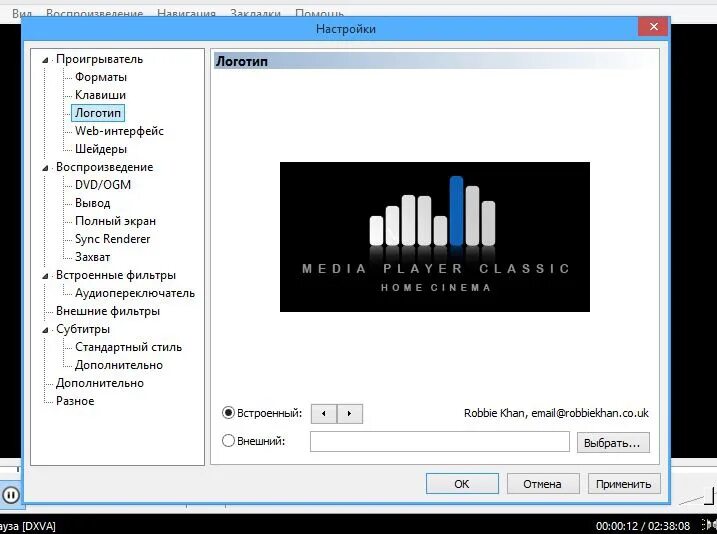Open the Воспроизведение menu in player window
This screenshot has height=534, width=717.
pyautogui.click(x=95, y=14)
